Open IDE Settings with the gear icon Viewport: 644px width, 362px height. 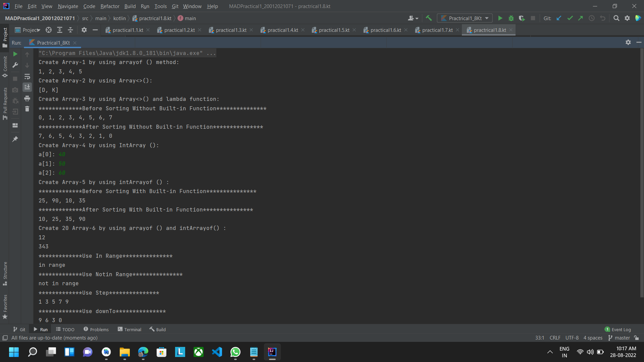pyautogui.click(x=628, y=18)
